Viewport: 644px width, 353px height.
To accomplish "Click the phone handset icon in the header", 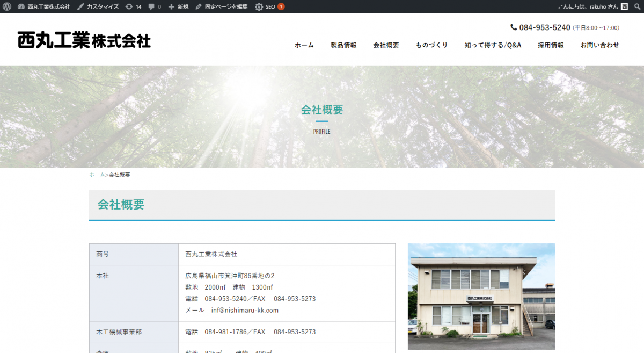I will [514, 27].
